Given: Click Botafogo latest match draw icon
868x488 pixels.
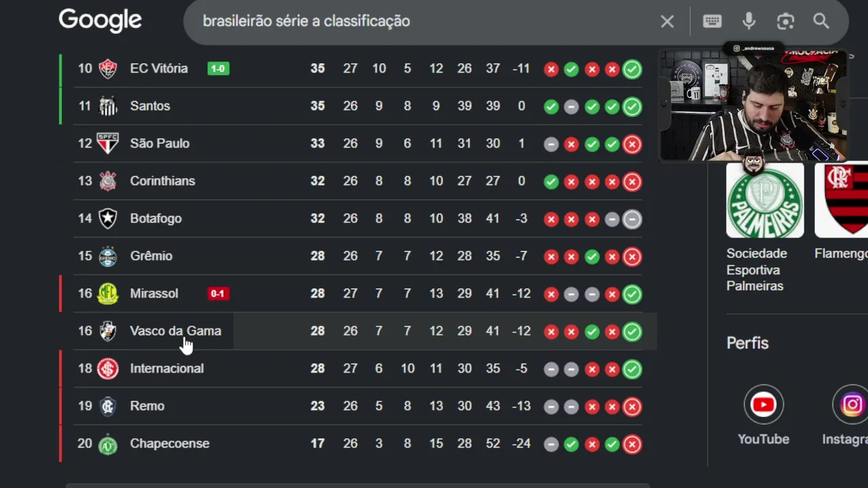Looking at the screenshot, I should [632, 219].
